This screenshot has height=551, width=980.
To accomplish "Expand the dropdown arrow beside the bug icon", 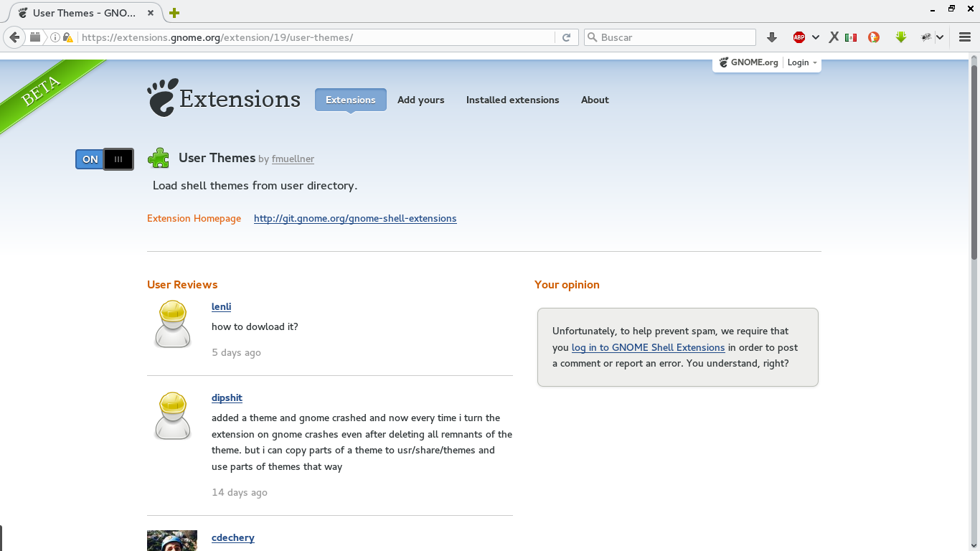I will click(940, 37).
